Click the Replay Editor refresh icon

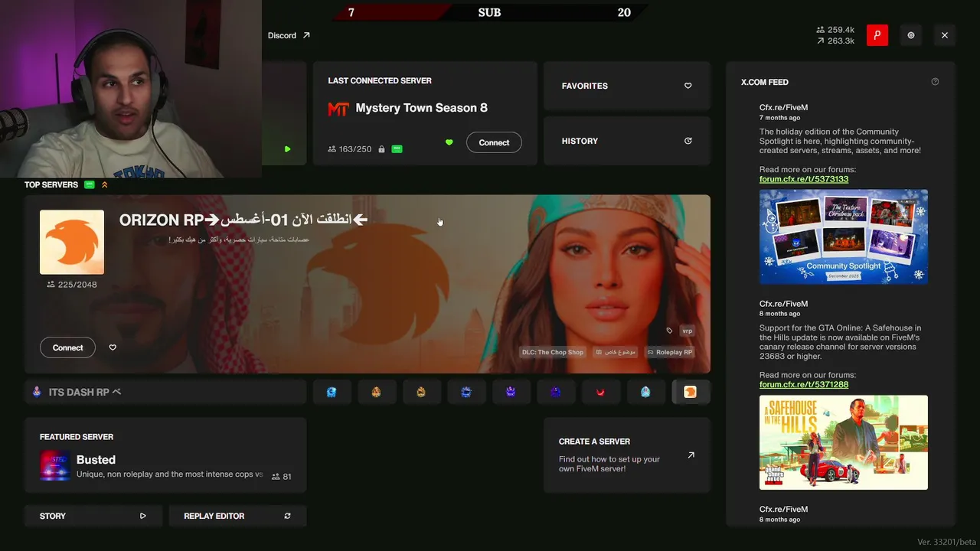tap(287, 516)
